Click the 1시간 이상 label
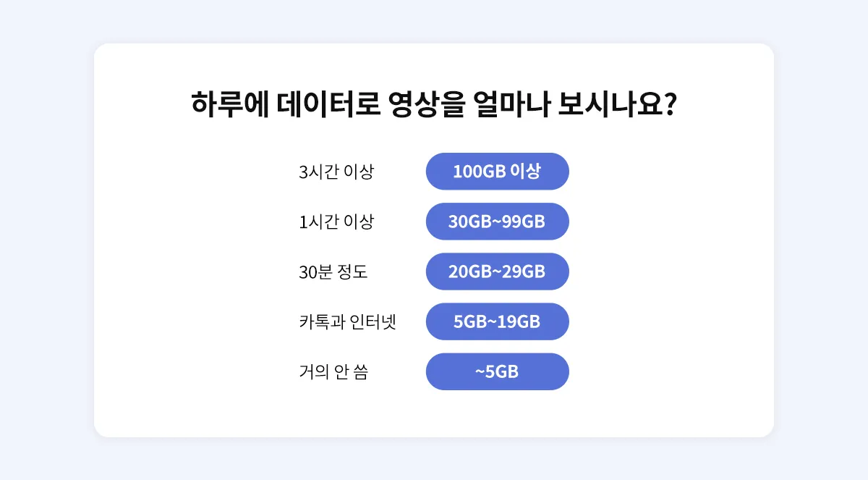The width and height of the screenshot is (868, 480). coord(336,222)
